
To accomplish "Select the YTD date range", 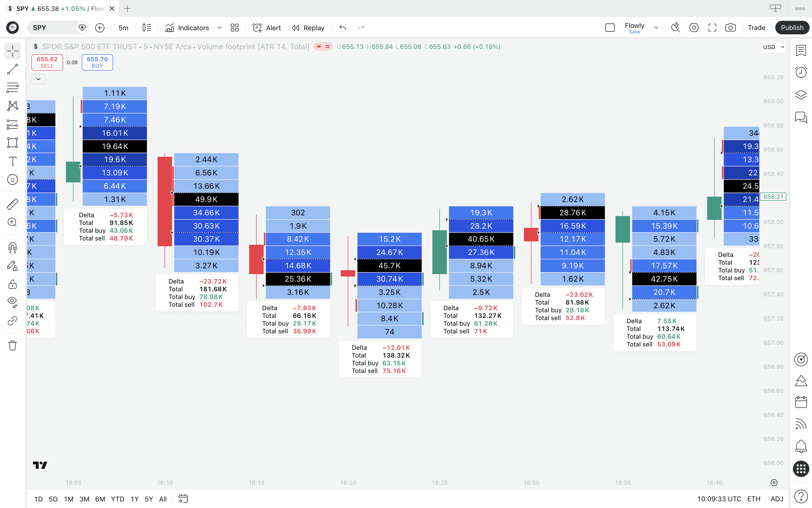I will click(117, 499).
